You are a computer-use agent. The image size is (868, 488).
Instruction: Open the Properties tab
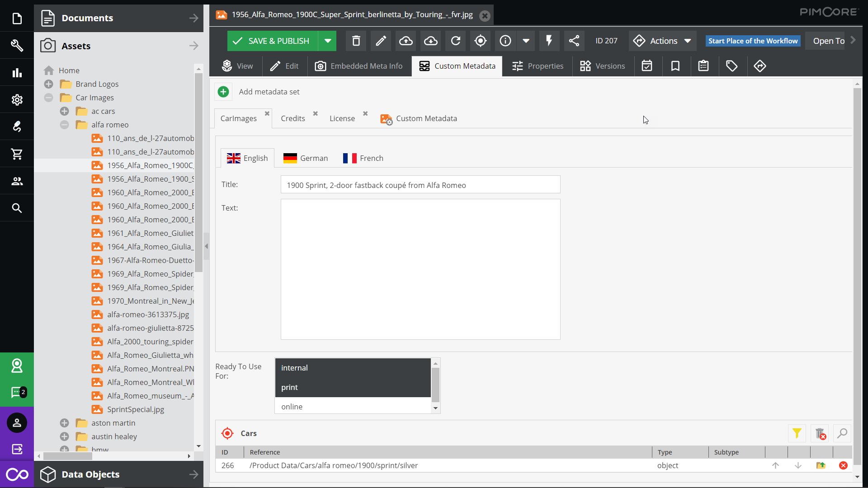point(538,66)
